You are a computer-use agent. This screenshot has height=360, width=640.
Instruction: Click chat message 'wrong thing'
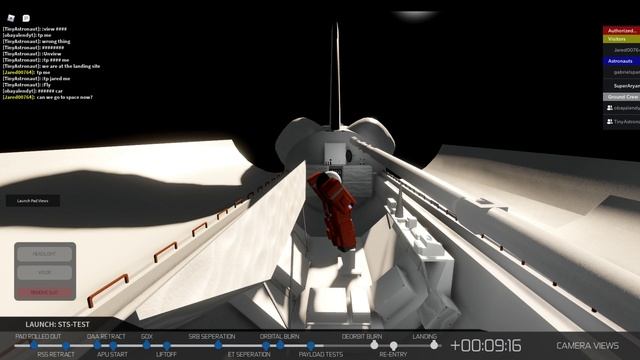[x=56, y=41]
